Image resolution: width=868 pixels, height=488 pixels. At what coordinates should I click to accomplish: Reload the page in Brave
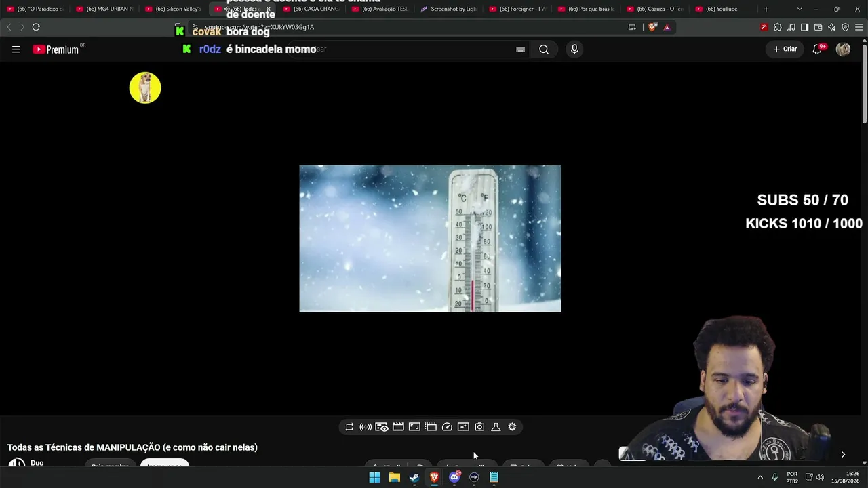(x=36, y=27)
